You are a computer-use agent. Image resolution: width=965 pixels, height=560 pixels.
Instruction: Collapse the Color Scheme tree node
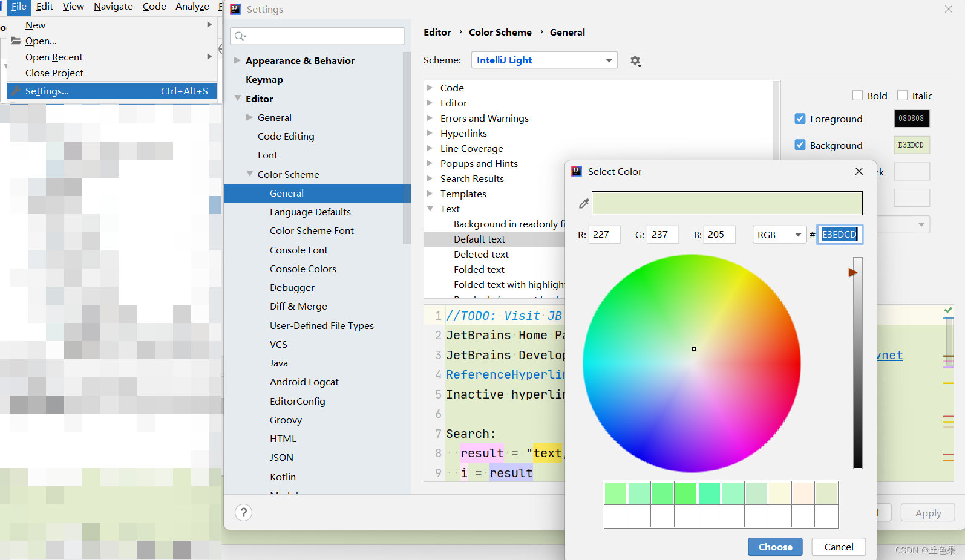tap(249, 174)
